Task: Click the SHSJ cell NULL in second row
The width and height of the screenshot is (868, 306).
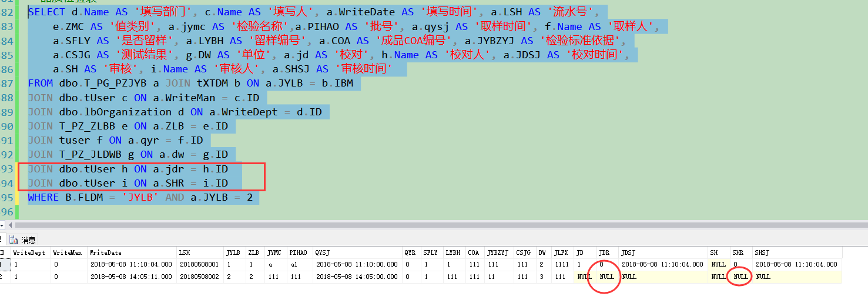Action: coord(797,277)
